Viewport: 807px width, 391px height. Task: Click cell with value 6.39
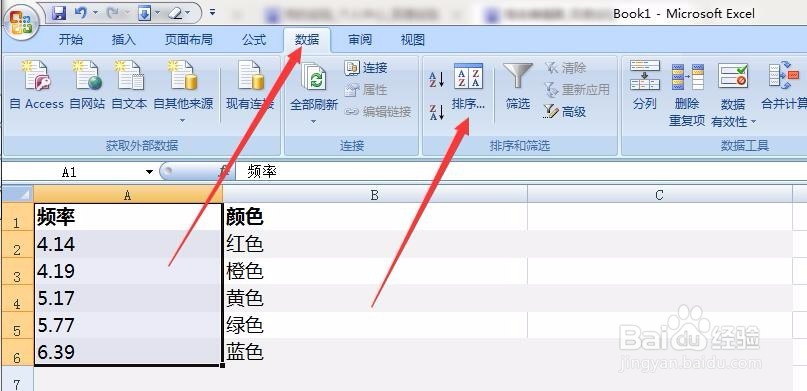pyautogui.click(x=128, y=352)
